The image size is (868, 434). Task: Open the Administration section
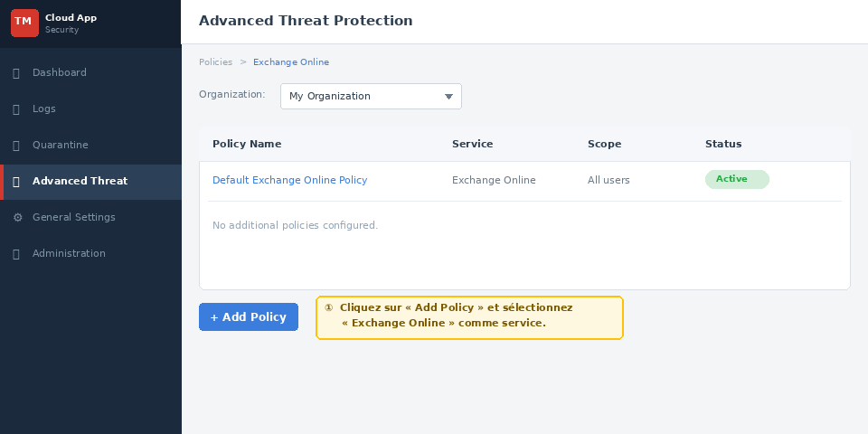(90, 253)
